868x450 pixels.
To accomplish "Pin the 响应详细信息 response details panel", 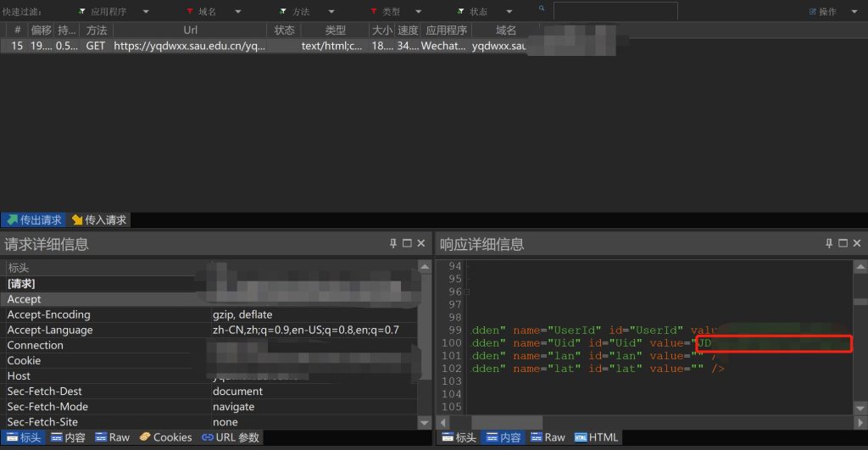I will coord(829,244).
